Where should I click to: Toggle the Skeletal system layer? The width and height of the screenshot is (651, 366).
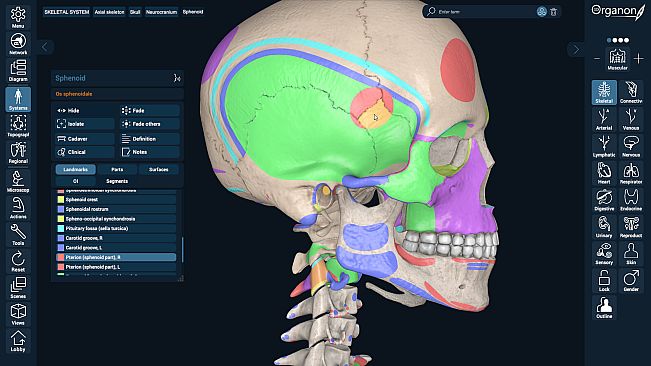click(604, 92)
